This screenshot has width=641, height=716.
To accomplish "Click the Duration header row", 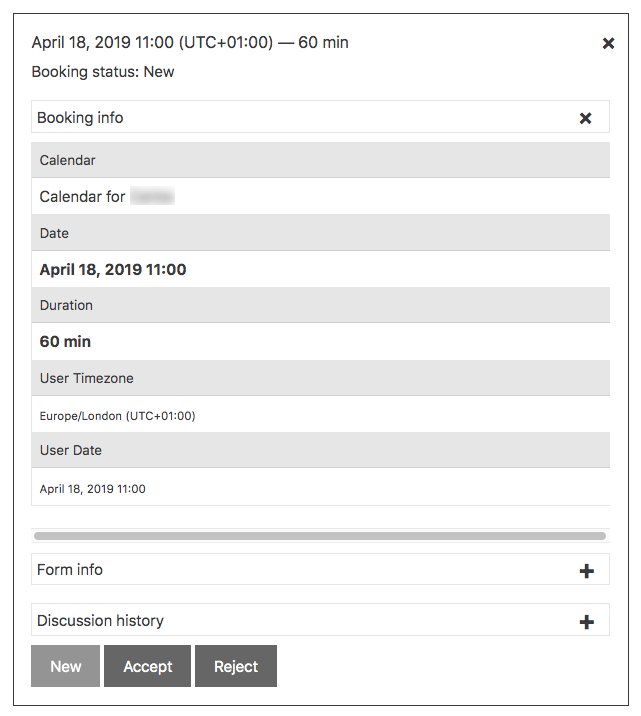I will point(320,305).
